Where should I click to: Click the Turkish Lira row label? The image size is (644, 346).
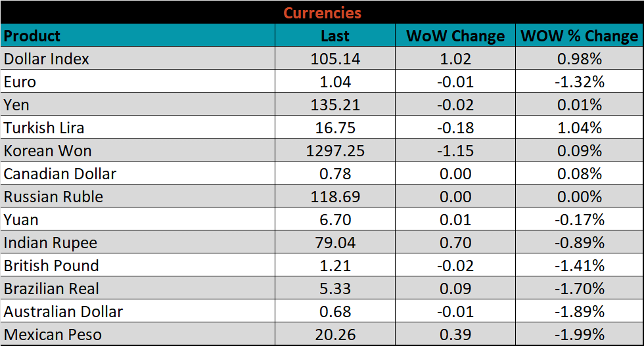(44, 128)
